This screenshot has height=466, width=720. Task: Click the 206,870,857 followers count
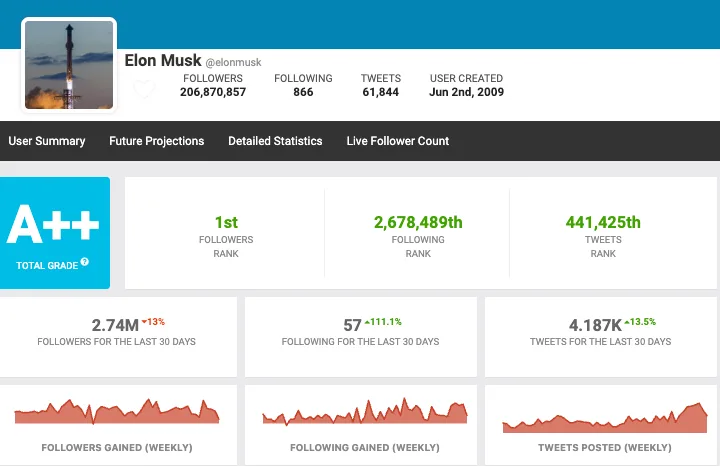pos(213,92)
